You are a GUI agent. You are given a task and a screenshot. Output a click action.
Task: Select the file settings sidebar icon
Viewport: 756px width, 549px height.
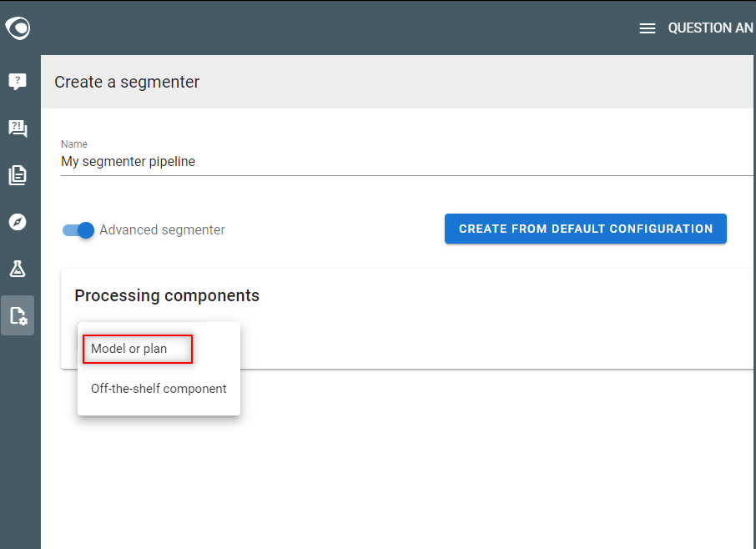coord(18,315)
